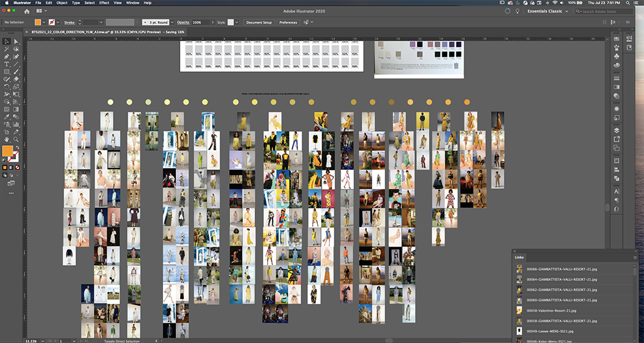Open the Align panel icon
644x343 pixels.
[617, 169]
